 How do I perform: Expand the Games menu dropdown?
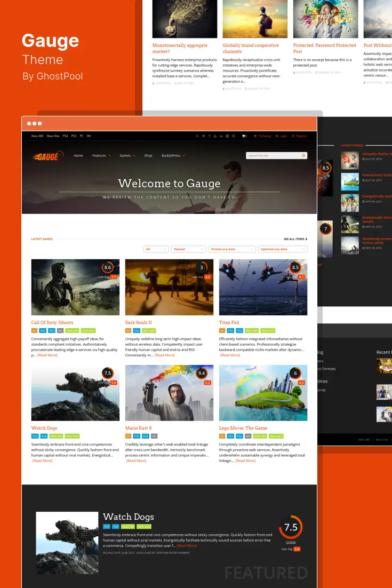pos(127,156)
